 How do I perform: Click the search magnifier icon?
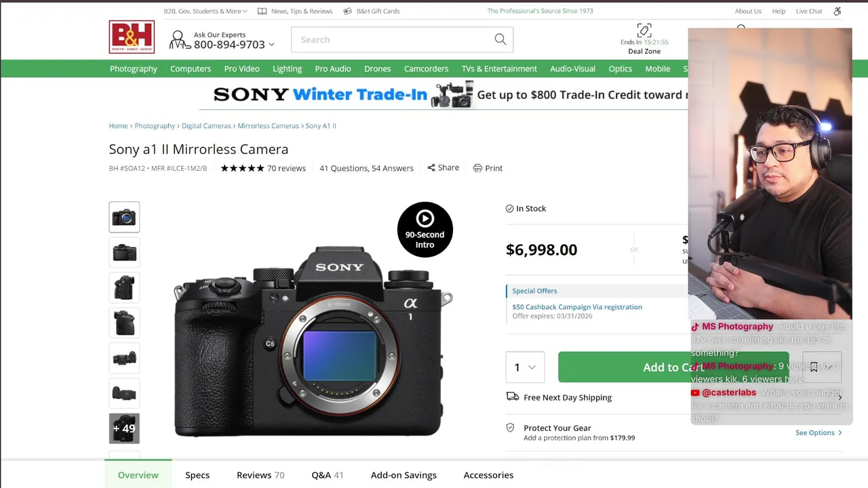click(x=500, y=40)
